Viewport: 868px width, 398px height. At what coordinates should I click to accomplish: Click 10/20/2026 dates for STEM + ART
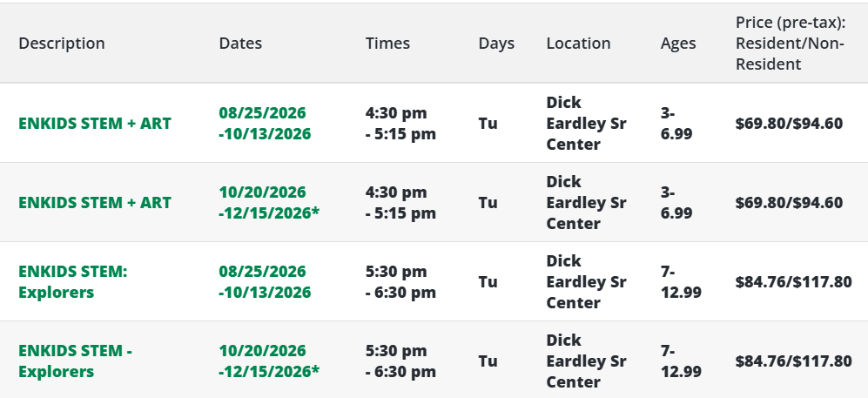[x=269, y=203]
